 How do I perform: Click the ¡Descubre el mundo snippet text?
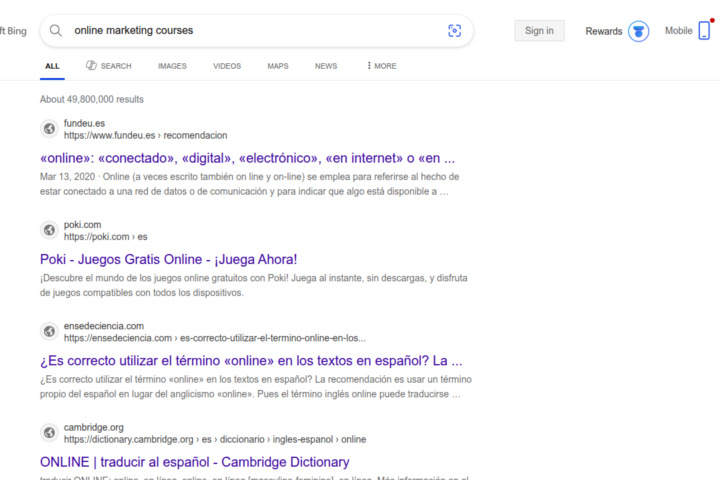point(253,285)
